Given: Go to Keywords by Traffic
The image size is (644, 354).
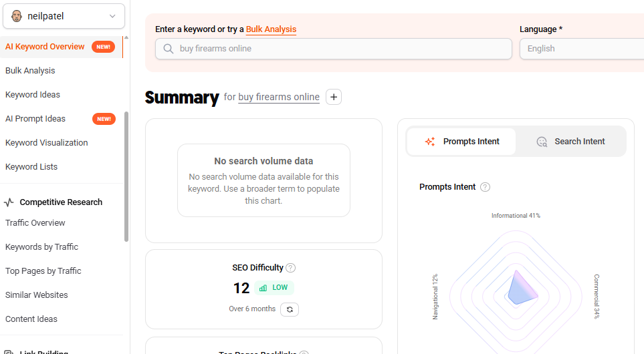Looking at the screenshot, I should [41, 247].
